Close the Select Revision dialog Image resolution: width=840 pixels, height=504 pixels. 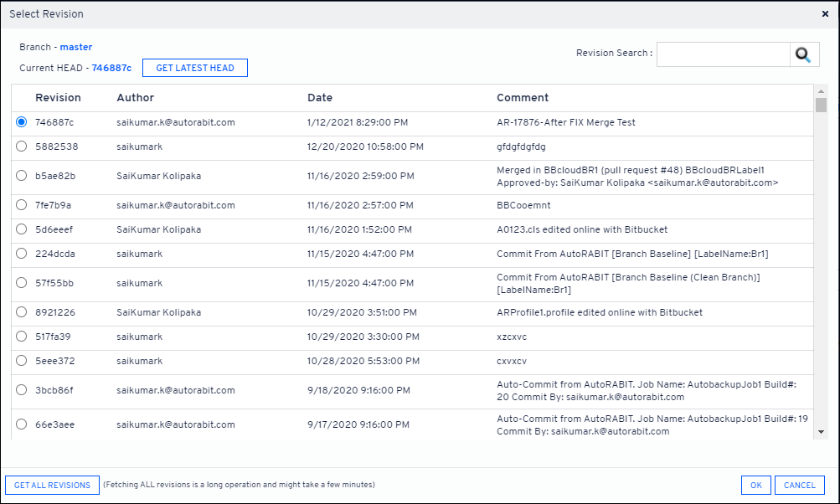(826, 14)
